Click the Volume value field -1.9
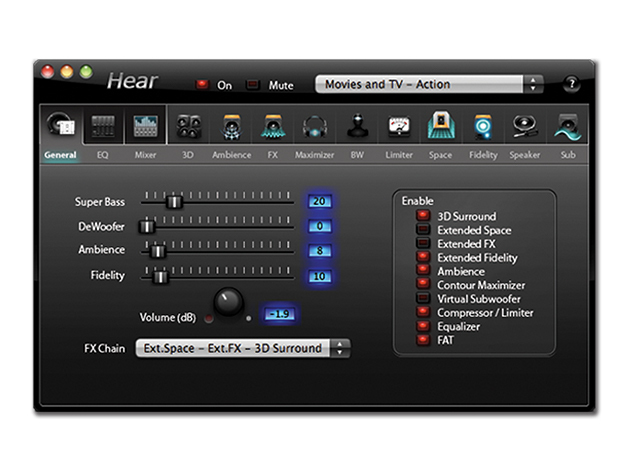Image resolution: width=630 pixels, height=473 pixels. coord(280,314)
